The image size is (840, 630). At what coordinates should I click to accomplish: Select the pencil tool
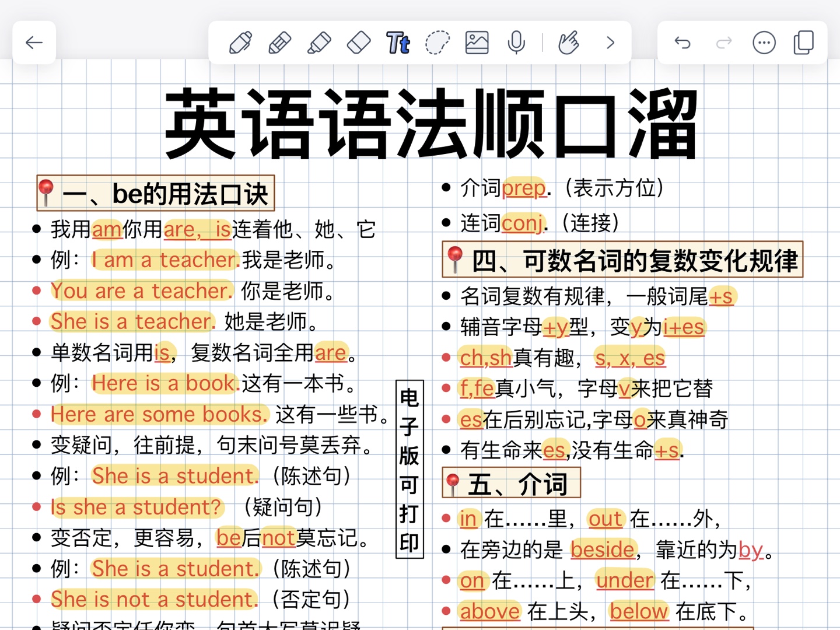click(279, 42)
